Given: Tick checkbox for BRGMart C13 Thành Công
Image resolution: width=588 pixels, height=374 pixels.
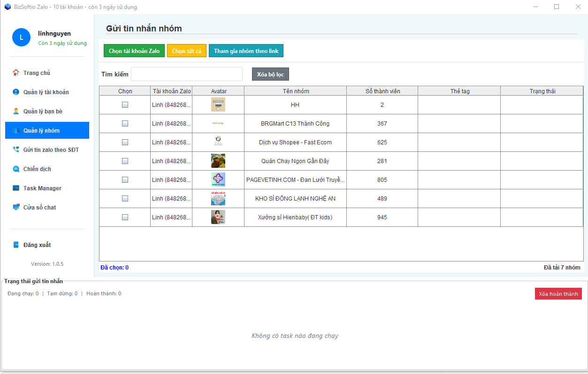Looking at the screenshot, I should click(x=125, y=124).
